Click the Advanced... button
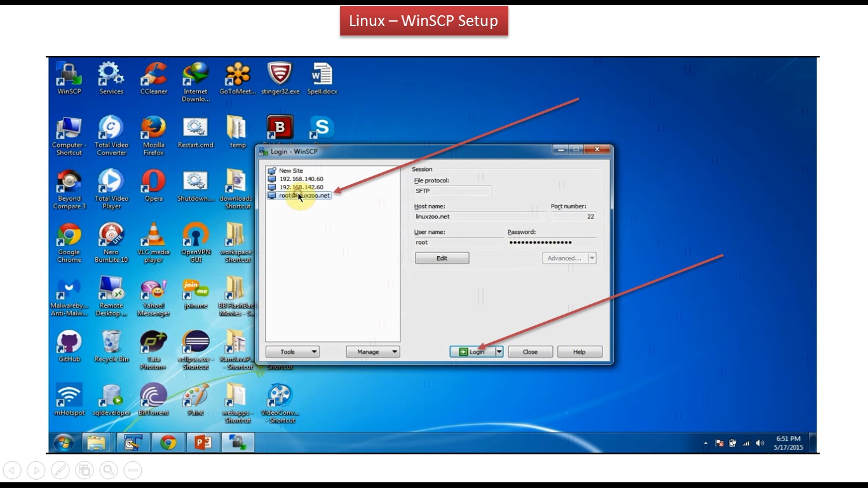This screenshot has height=488, width=868. pyautogui.click(x=564, y=258)
